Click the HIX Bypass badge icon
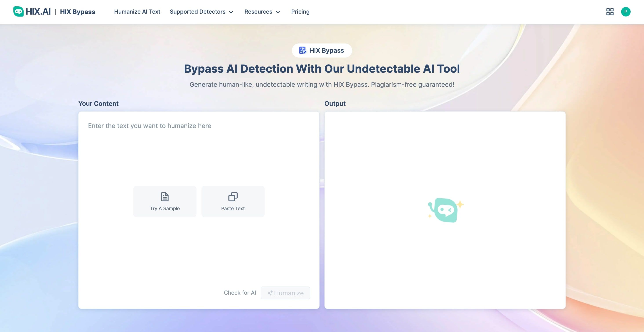 pos(303,51)
